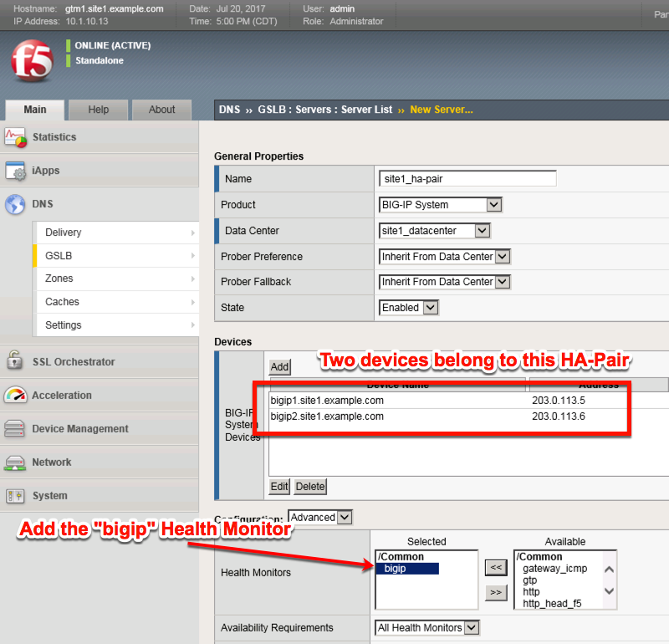This screenshot has width=669, height=644.
Task: Click the Edit device button
Action: tap(279, 486)
